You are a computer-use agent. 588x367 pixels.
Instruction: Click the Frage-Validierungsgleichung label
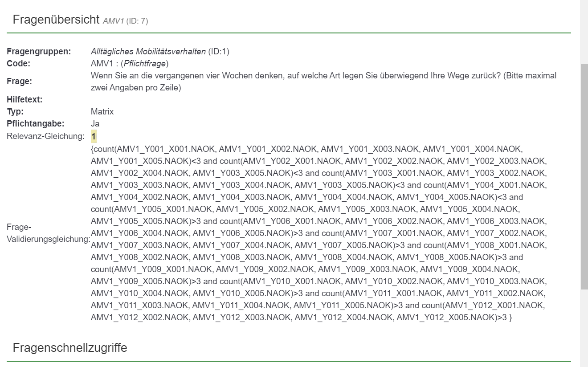[x=48, y=233]
